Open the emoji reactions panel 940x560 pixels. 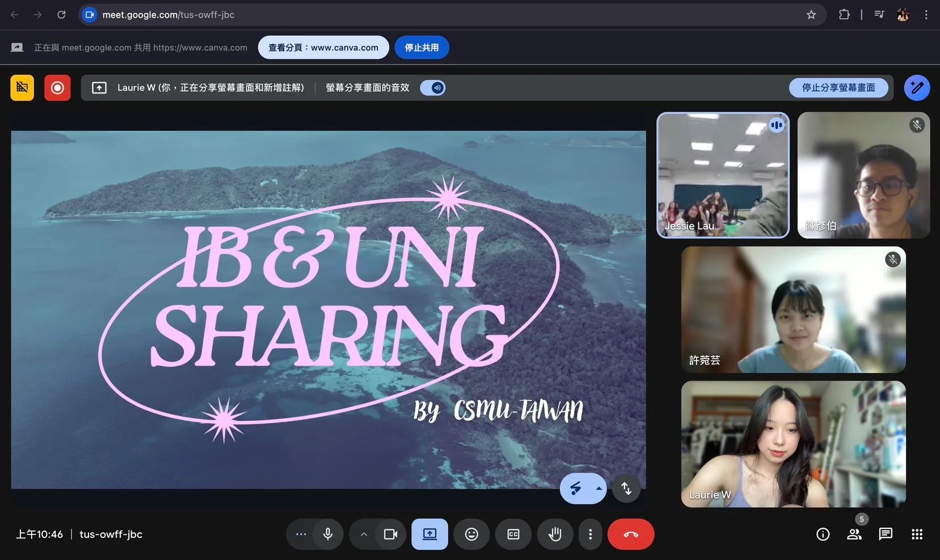[471, 534]
